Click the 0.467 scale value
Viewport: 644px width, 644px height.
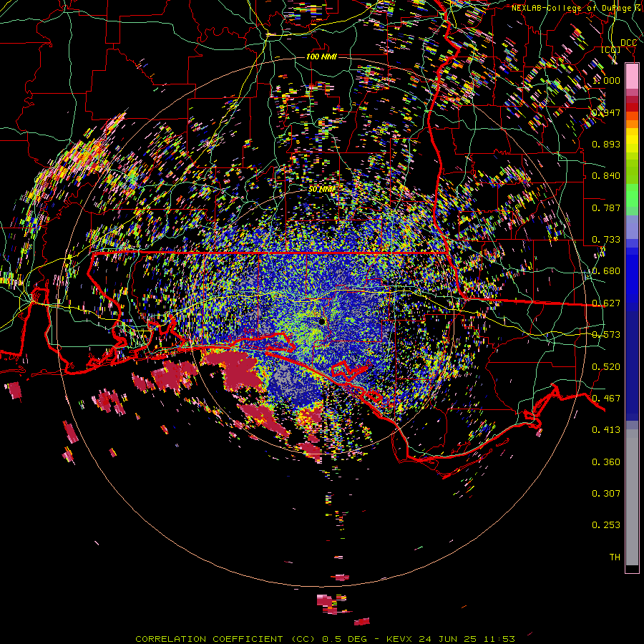[x=606, y=399]
